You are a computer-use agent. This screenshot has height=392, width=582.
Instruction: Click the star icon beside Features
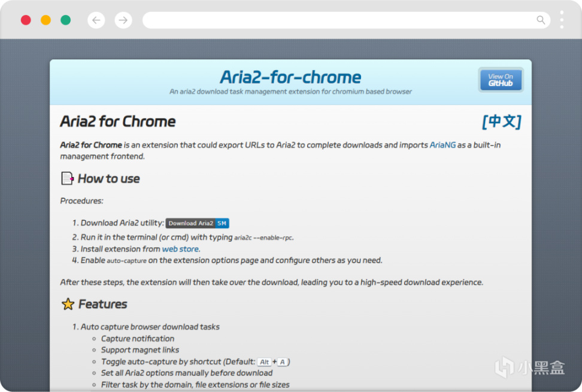click(x=68, y=304)
